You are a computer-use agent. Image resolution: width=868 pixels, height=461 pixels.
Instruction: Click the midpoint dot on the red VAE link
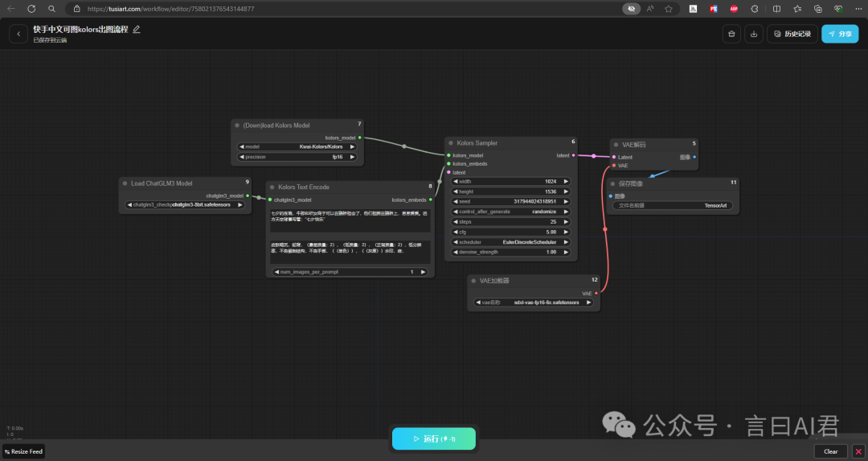click(x=605, y=228)
